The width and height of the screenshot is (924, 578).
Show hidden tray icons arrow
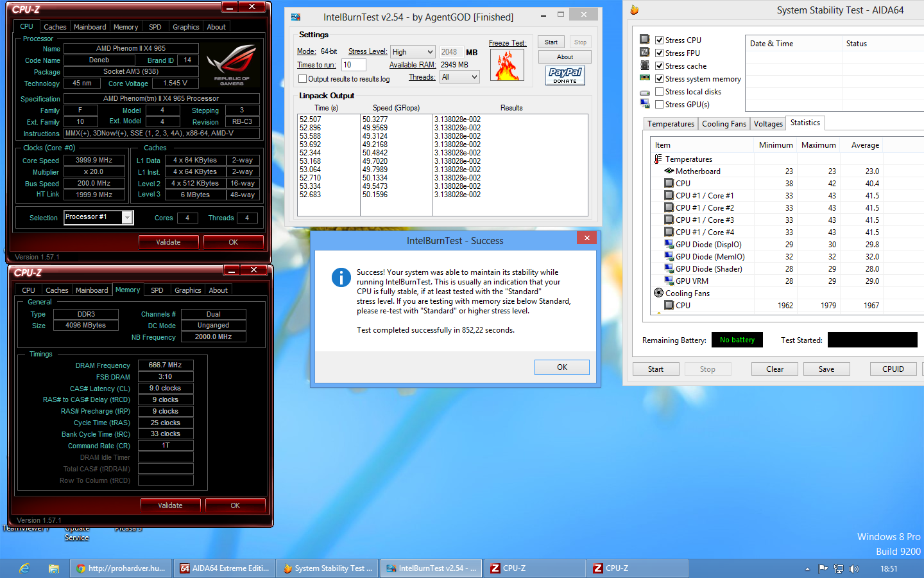tap(807, 569)
